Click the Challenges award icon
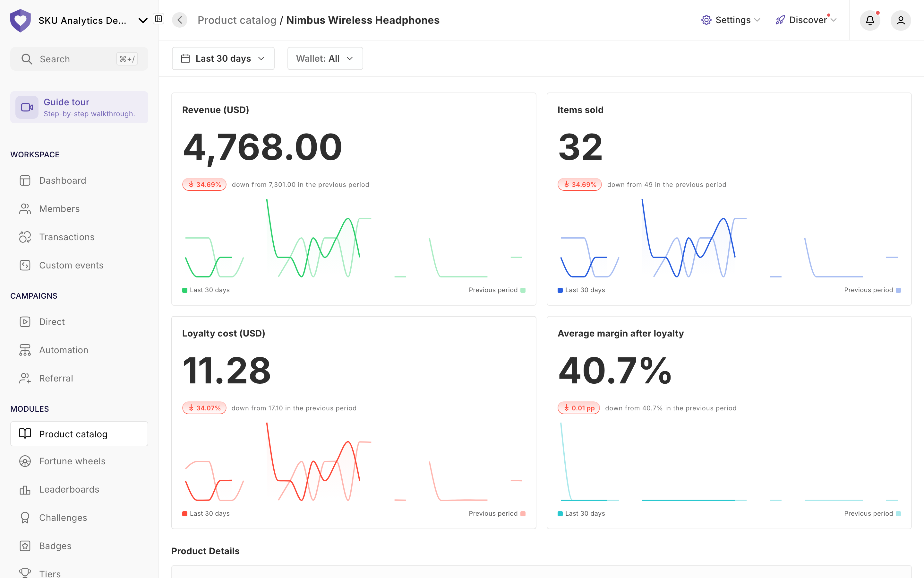This screenshot has height=578, width=924. [x=25, y=518]
